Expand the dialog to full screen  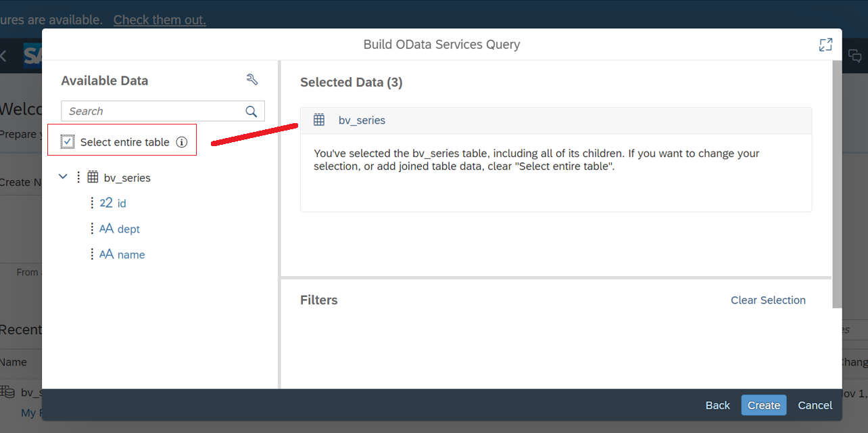[x=825, y=45]
